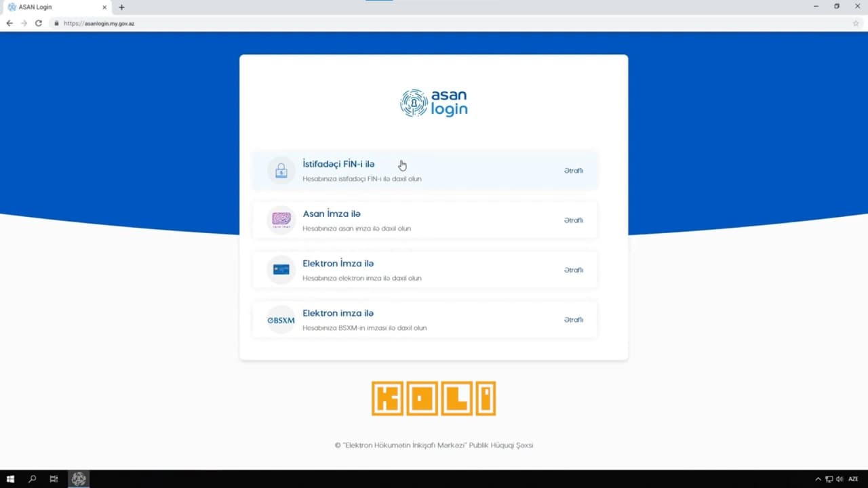Image resolution: width=868 pixels, height=488 pixels.
Task: Open Ətraflı link for BSXM imza
Action: point(574,320)
